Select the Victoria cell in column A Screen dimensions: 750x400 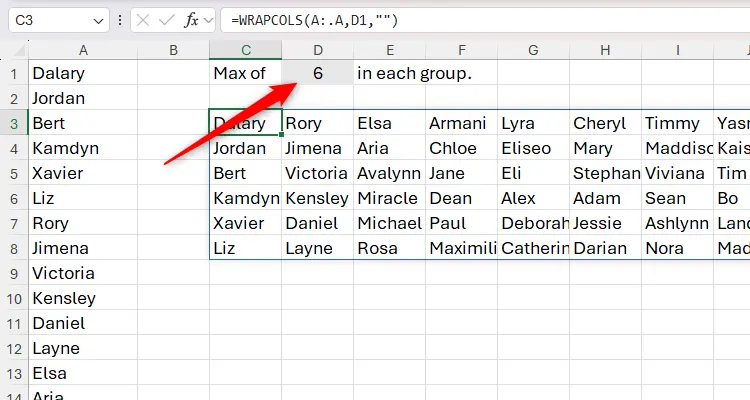pos(82,273)
